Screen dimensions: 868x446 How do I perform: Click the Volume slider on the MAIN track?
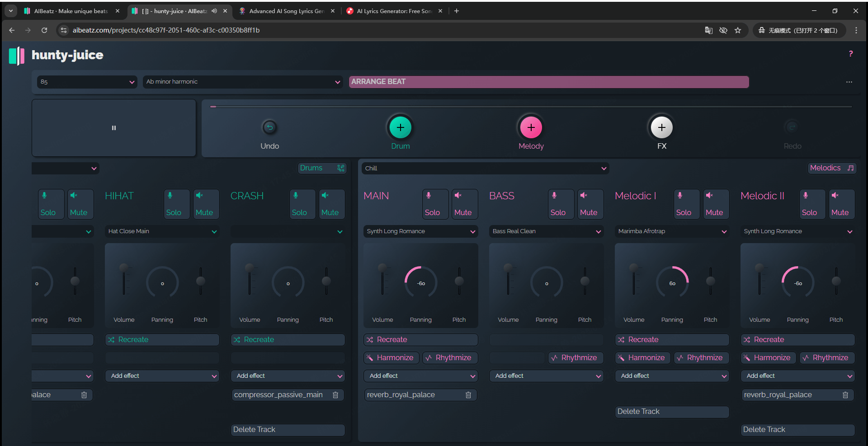(383, 280)
